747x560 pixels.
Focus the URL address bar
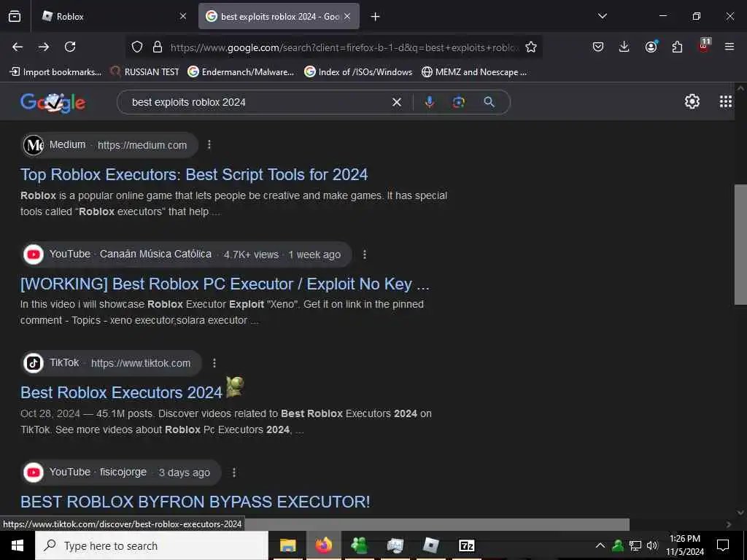pyautogui.click(x=344, y=47)
